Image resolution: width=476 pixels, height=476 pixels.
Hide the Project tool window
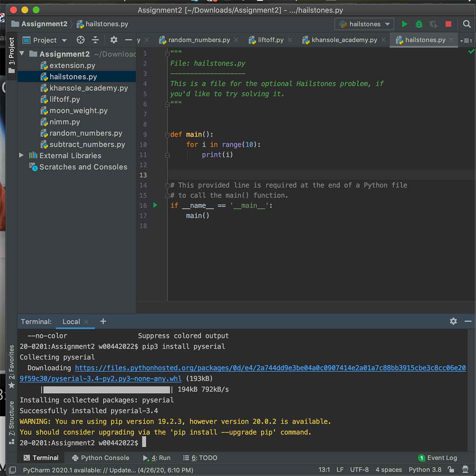tap(128, 40)
